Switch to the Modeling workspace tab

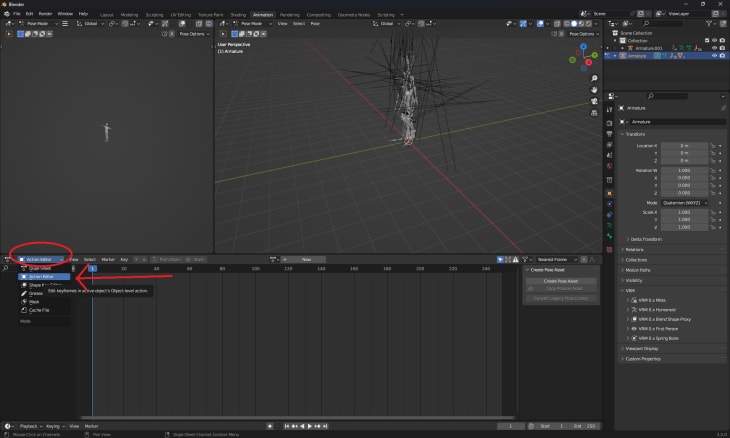coord(130,15)
